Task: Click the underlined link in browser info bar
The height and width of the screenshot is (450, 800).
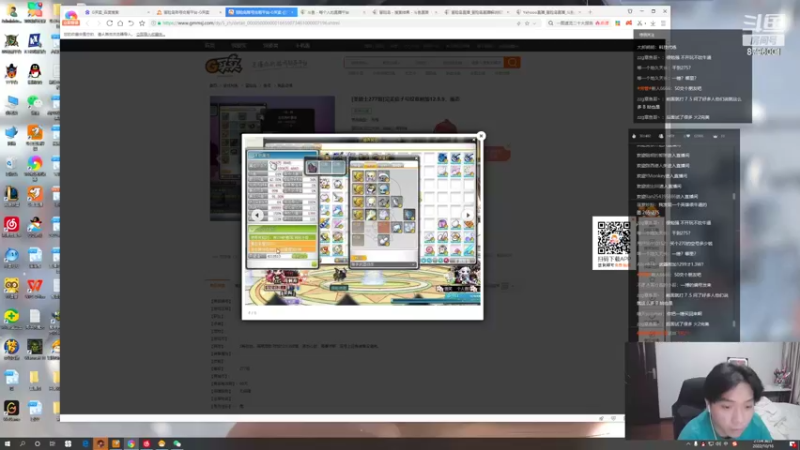Action: (x=150, y=34)
